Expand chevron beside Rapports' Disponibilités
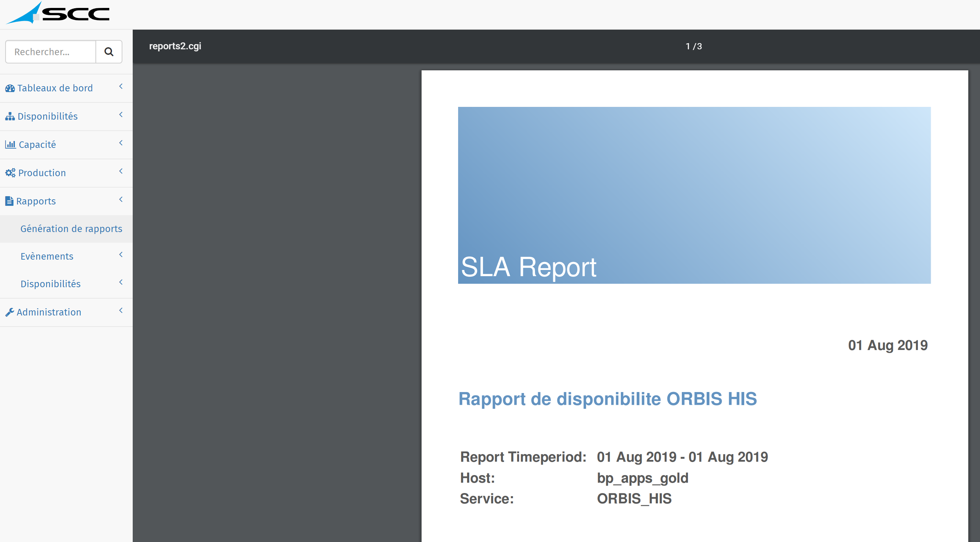980x542 pixels. (x=121, y=282)
